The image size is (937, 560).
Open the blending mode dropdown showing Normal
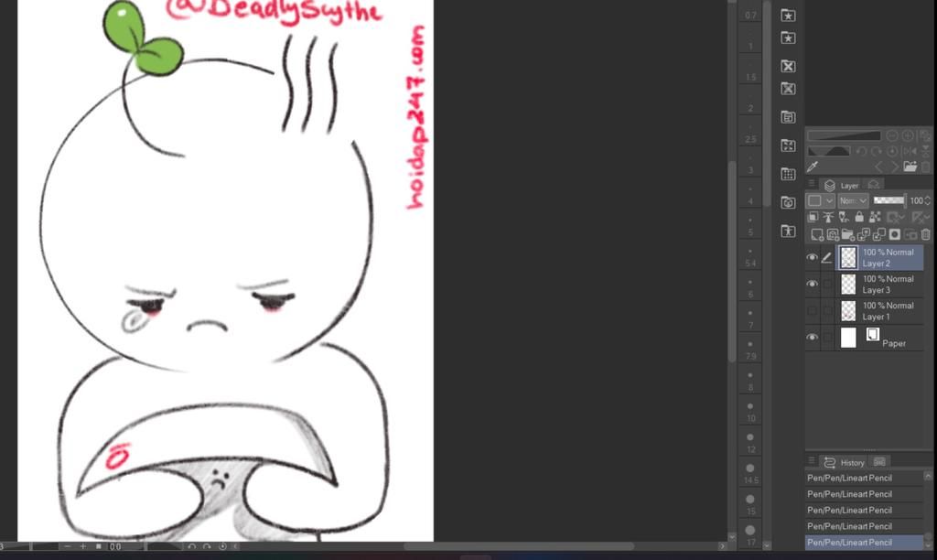(853, 200)
